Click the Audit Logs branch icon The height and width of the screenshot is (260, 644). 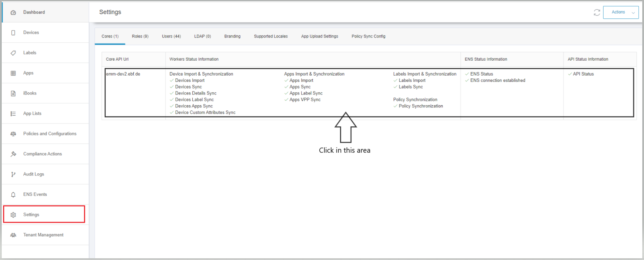(x=13, y=174)
